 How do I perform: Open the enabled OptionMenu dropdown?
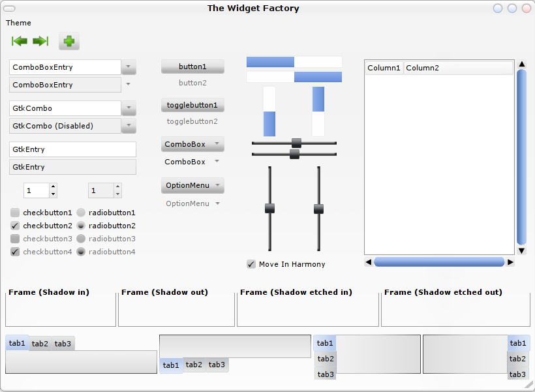(x=192, y=185)
